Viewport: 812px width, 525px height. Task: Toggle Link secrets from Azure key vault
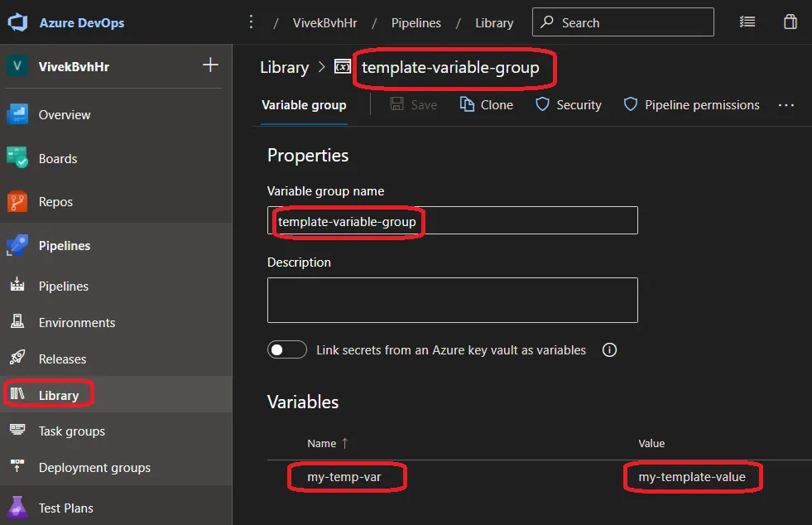(287, 350)
